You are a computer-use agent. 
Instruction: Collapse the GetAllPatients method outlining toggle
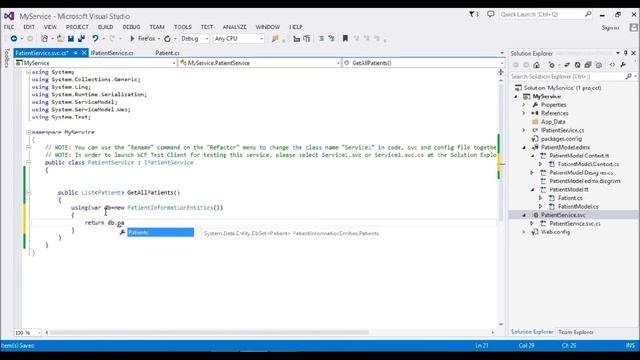[29, 193]
